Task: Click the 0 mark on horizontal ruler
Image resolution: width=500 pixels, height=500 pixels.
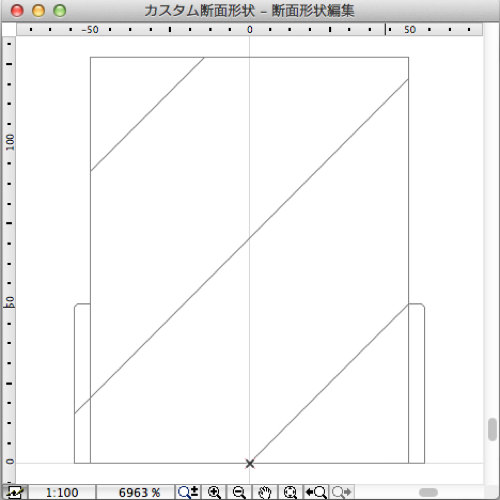Action: (250, 30)
